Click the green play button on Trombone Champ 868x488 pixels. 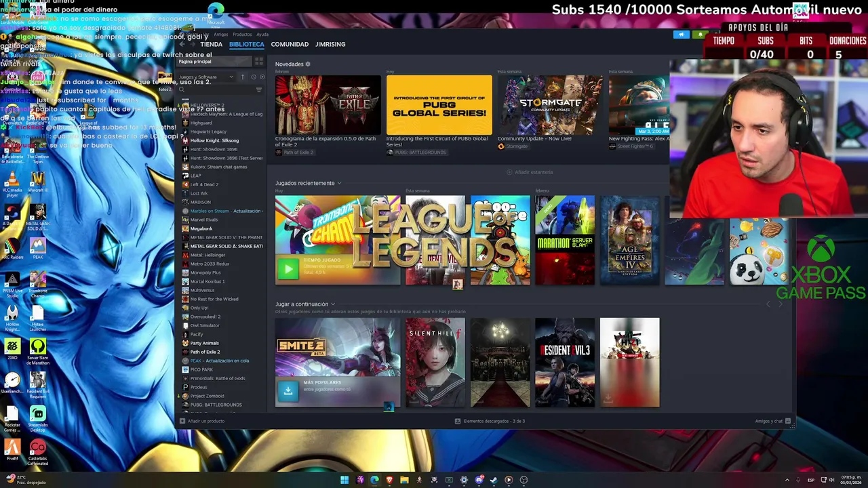[288, 269]
